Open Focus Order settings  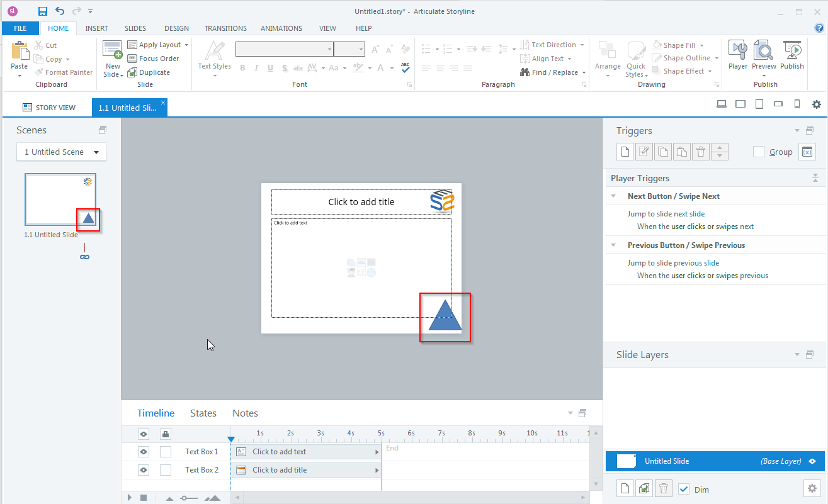coord(154,59)
